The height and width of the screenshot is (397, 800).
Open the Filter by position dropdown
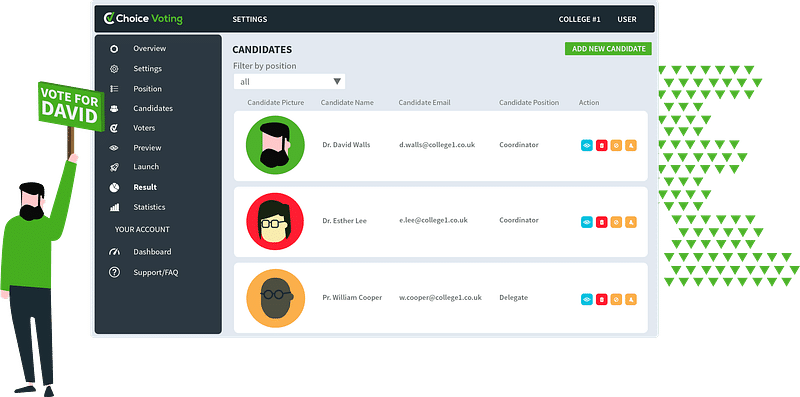click(289, 82)
